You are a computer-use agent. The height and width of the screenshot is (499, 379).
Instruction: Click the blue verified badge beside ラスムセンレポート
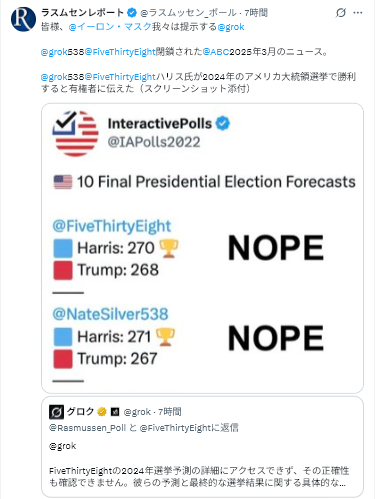[x=132, y=13]
